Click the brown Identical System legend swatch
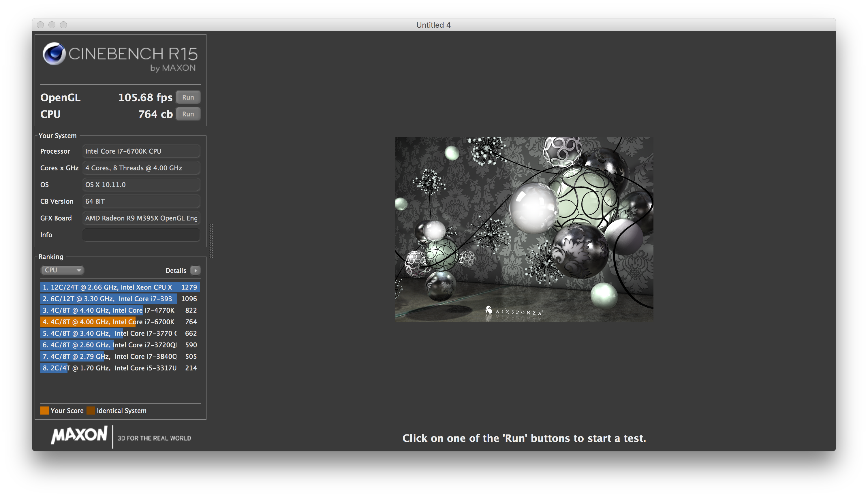 (91, 411)
